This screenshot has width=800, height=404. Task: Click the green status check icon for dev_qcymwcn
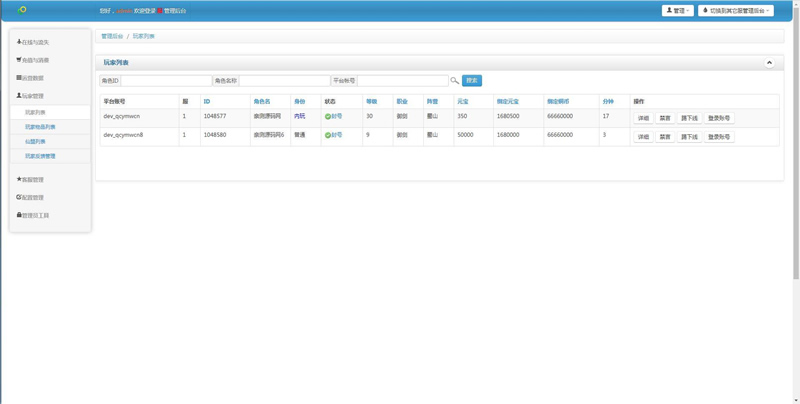tap(328, 117)
